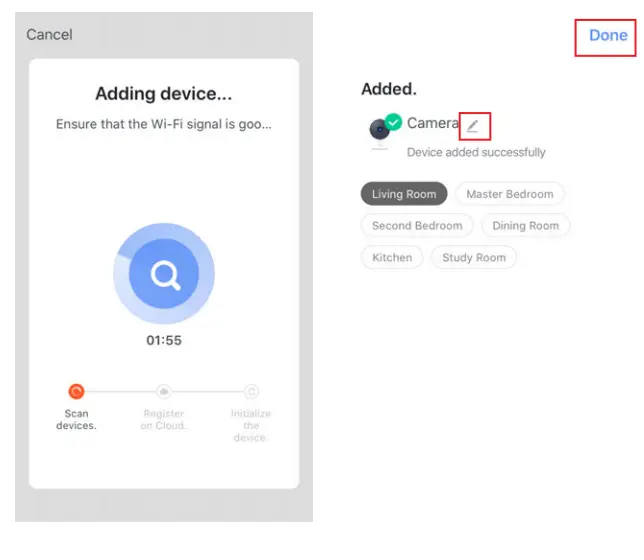This screenshot has width=644, height=560.
Task: Select the Living Room chip
Action: (404, 194)
